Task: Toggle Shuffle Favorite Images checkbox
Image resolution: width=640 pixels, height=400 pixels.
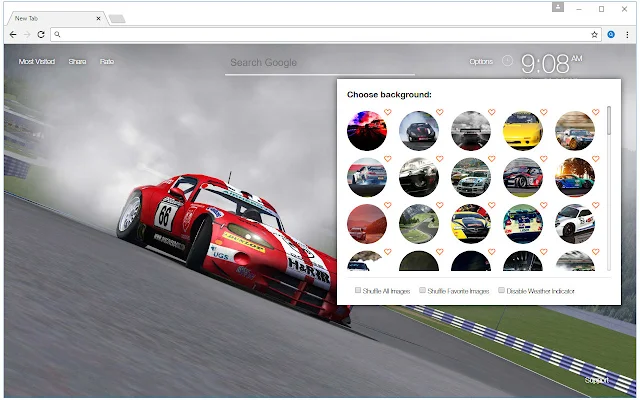Action: click(422, 290)
